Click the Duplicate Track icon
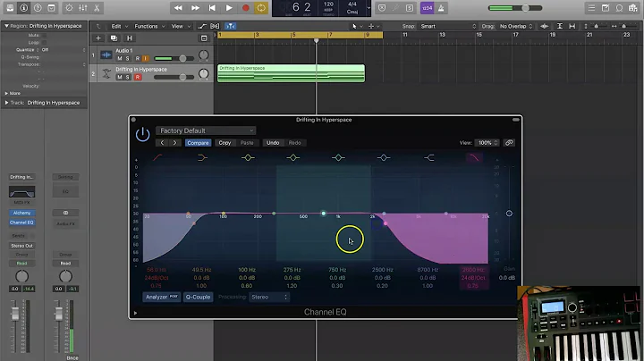Screen dimensions: 644x361 (114, 38)
